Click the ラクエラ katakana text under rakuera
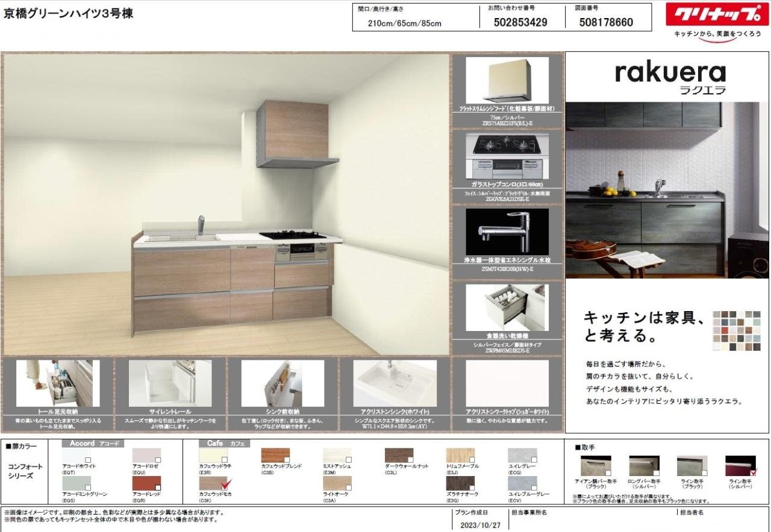Viewport: 771px width, 532px height. pos(702,91)
